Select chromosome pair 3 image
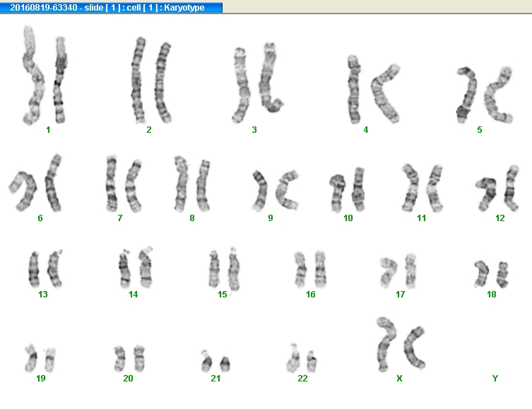Viewport: 532px width, 409px height. point(258,83)
